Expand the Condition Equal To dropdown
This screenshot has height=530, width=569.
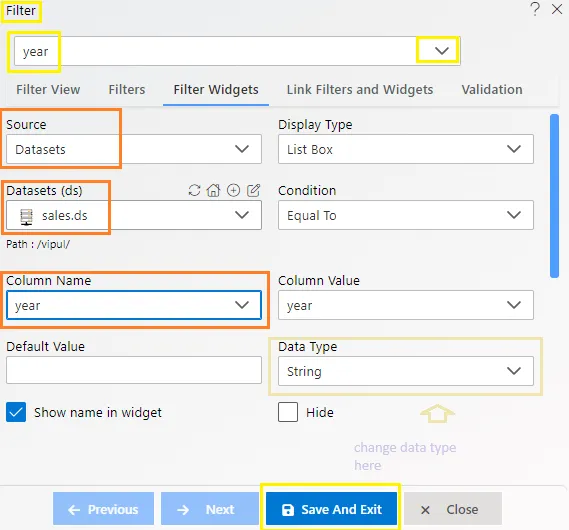click(x=406, y=215)
